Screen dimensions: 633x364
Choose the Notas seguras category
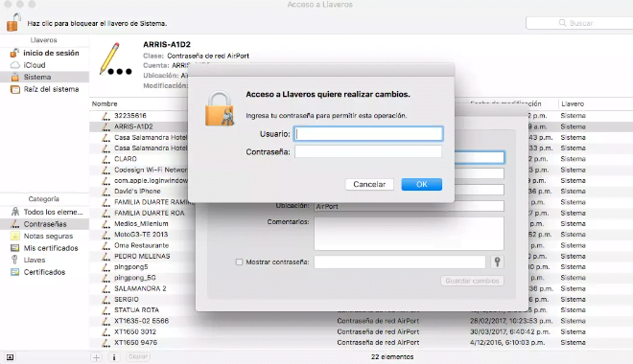click(44, 236)
